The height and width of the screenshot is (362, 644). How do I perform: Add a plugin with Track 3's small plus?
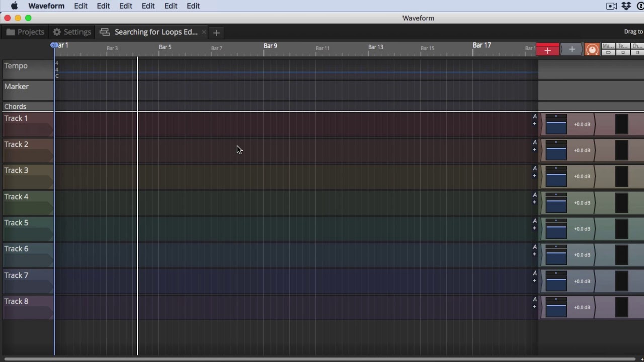[x=535, y=176]
